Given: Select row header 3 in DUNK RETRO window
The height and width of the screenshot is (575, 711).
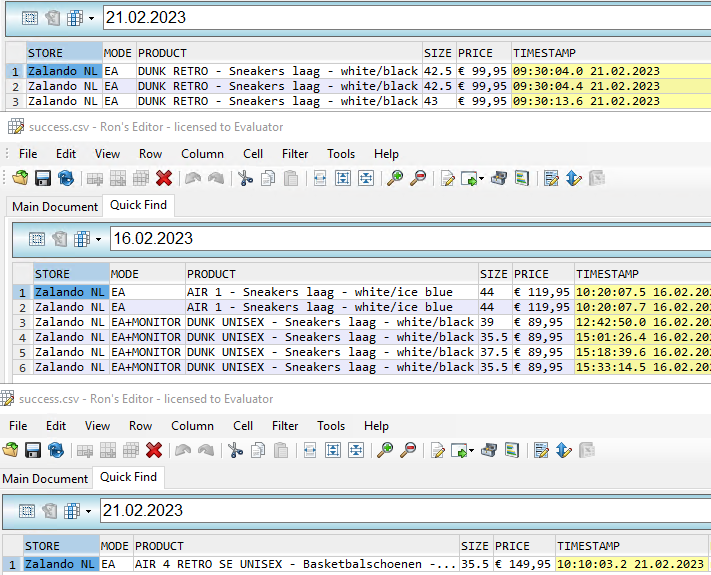Looking at the screenshot, I should point(15,101).
